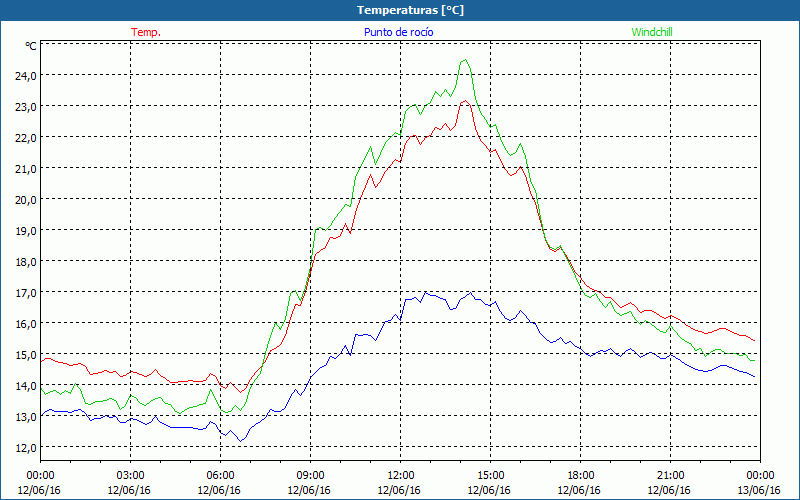
Task: Click the Temp. legend label
Action: click(146, 32)
